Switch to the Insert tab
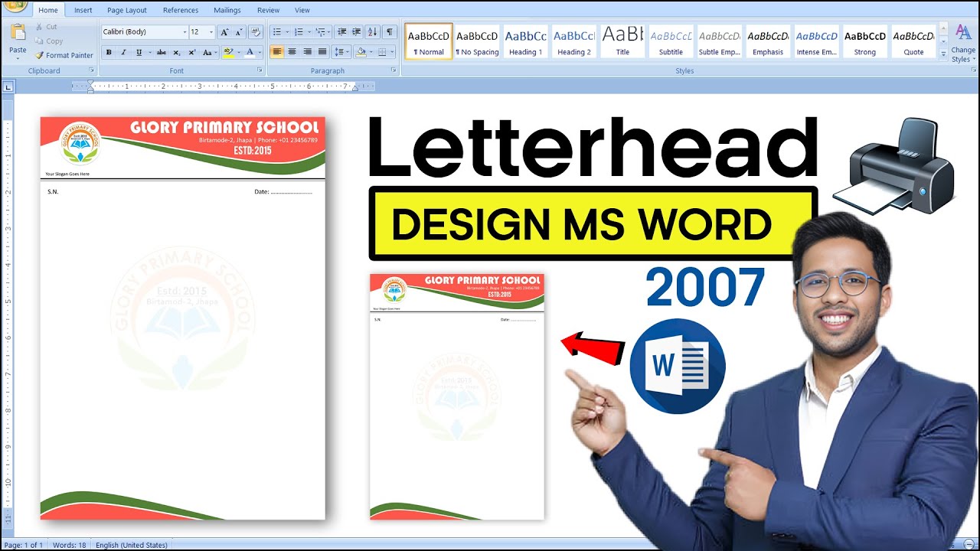The image size is (980, 551). 83,10
